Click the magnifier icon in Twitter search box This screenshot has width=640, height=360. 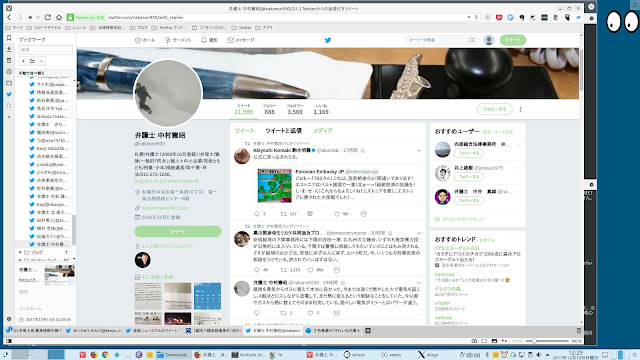(x=472, y=40)
